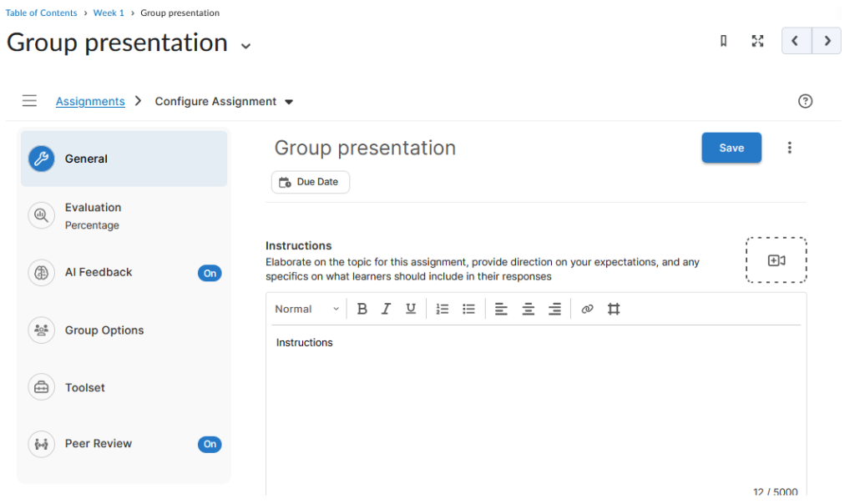Viewport: 855px width, 504px height.
Task: Open more options three-dot menu
Action: [x=789, y=148]
